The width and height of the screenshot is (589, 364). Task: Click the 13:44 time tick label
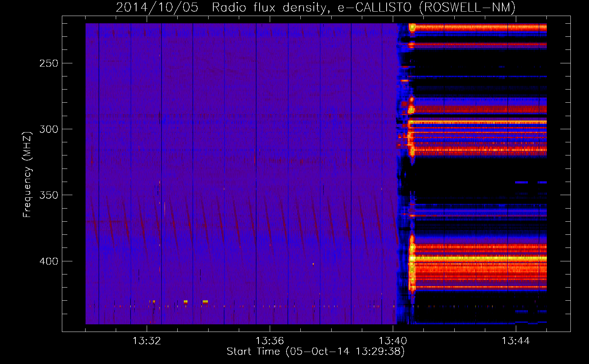click(x=516, y=341)
